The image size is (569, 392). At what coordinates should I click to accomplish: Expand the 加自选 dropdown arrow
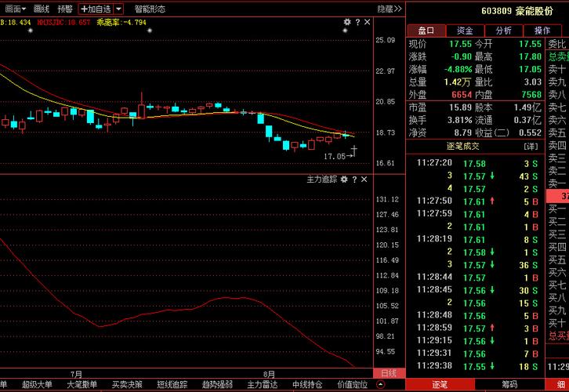click(118, 9)
